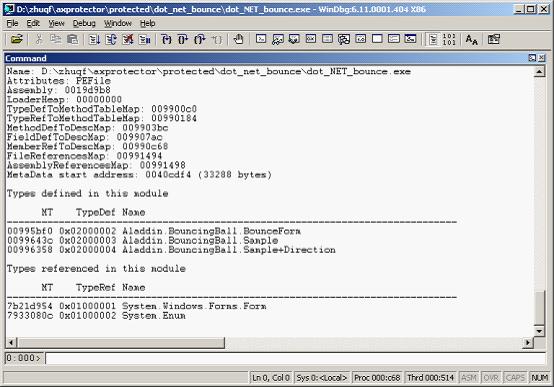Click the Step Out toolbar icon

click(200, 39)
